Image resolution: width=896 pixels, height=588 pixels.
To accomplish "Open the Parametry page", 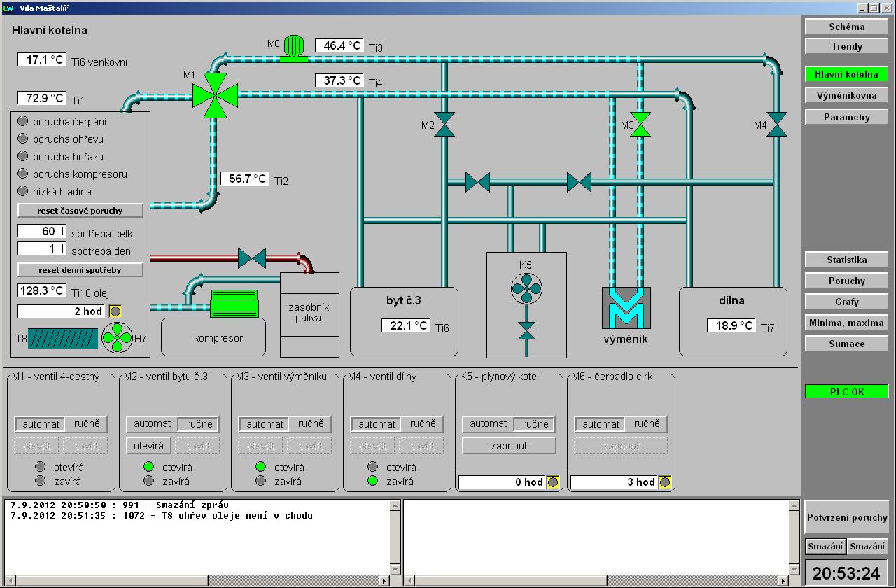I will tap(846, 117).
